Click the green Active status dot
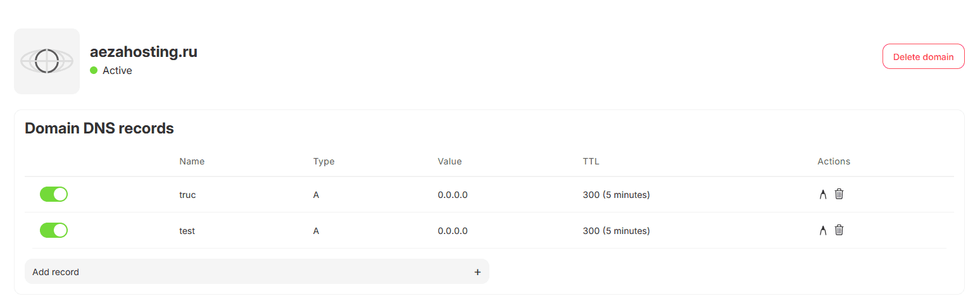The width and height of the screenshot is (980, 308). tap(94, 70)
